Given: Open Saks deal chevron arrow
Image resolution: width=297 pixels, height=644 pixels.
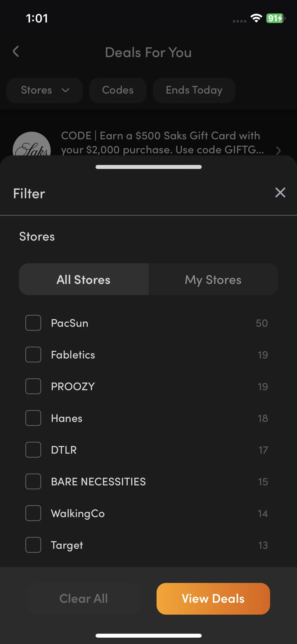Looking at the screenshot, I should tap(278, 150).
